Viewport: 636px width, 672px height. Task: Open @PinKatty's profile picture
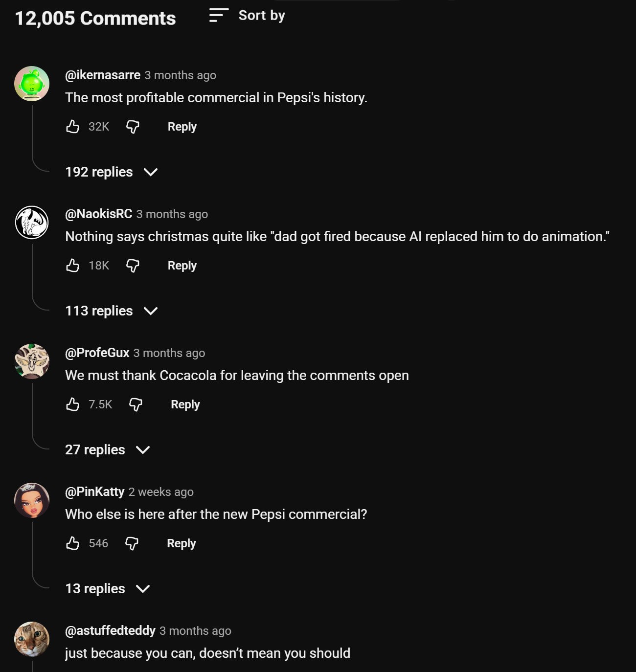(31, 500)
